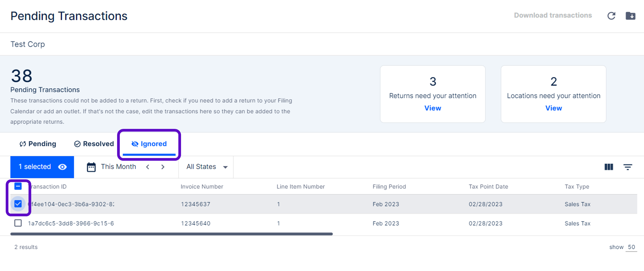This screenshot has width=644, height=271.
Task: Open the column layout icon
Action: [x=609, y=167]
